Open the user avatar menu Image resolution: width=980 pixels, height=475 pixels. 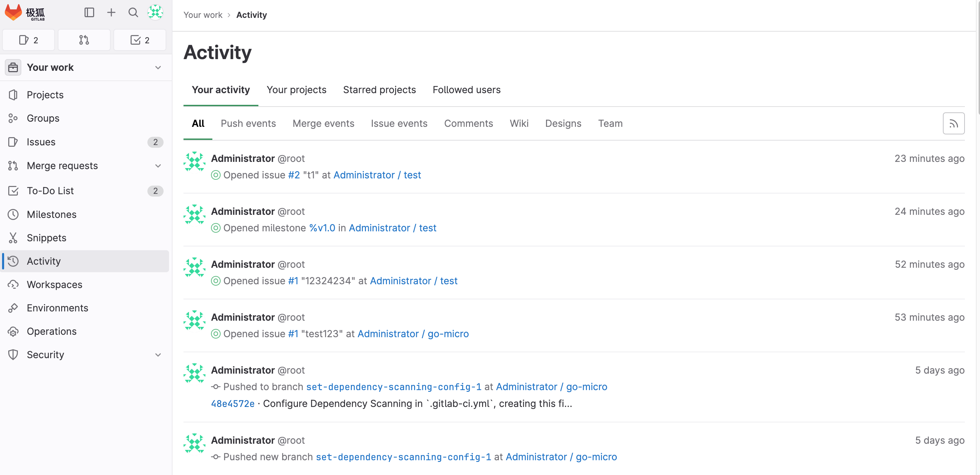(x=155, y=13)
